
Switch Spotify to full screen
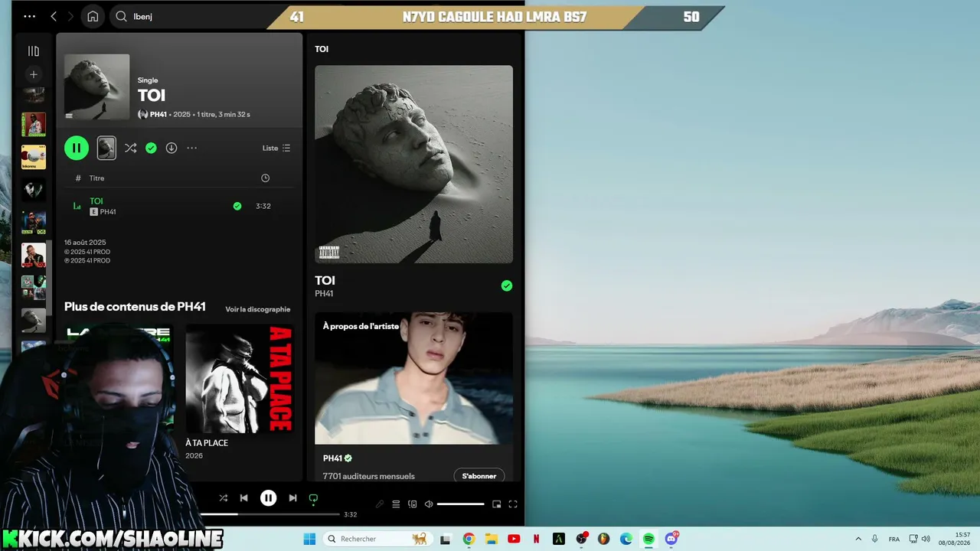513,504
